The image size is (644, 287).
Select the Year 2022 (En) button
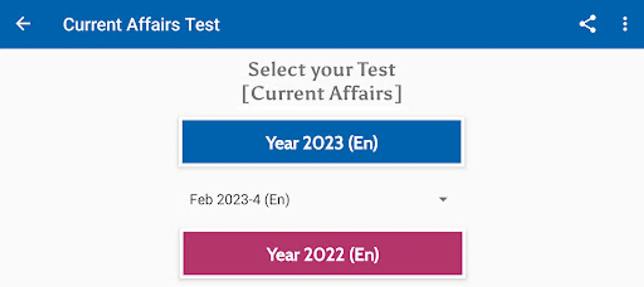tap(322, 254)
